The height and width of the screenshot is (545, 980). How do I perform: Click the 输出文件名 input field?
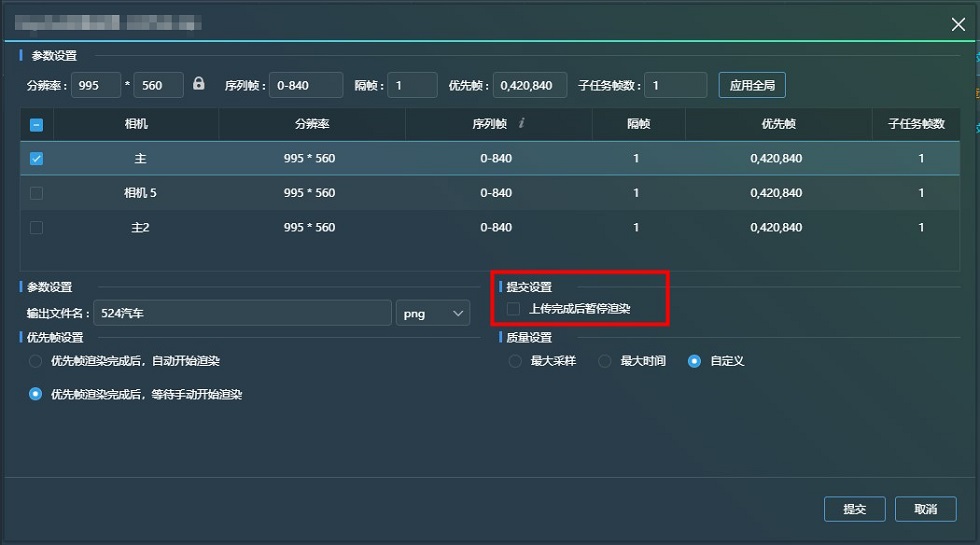242,313
